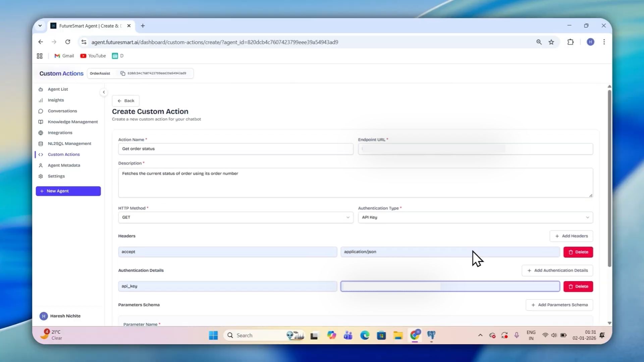Click the site info icon in address bar
The height and width of the screenshot is (362, 644).
point(84,42)
